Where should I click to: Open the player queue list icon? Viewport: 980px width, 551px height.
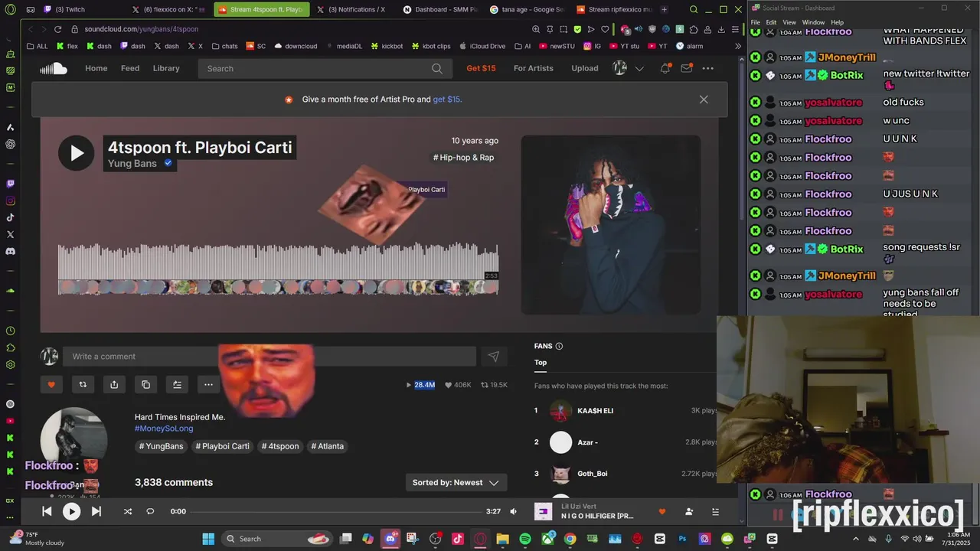(715, 511)
